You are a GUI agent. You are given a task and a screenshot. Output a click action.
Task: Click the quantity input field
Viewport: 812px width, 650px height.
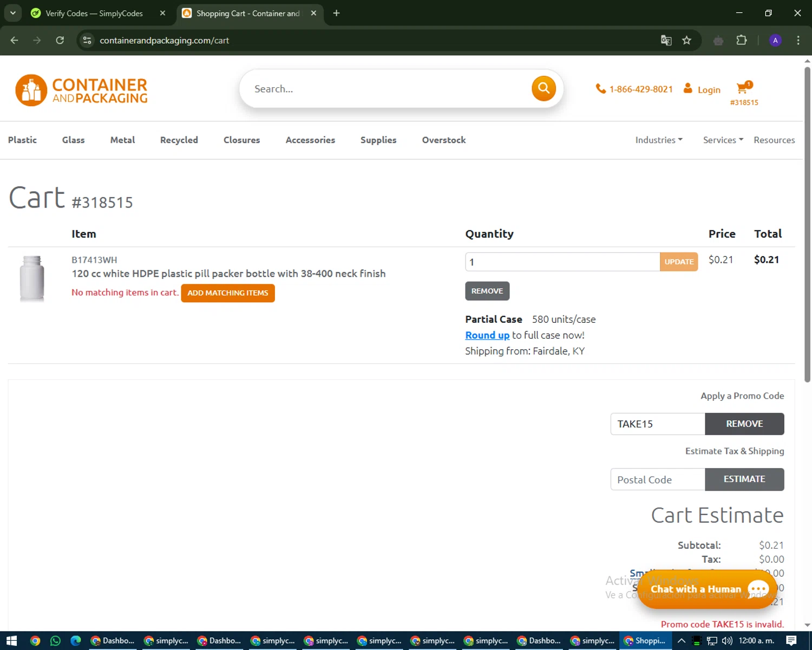click(562, 262)
